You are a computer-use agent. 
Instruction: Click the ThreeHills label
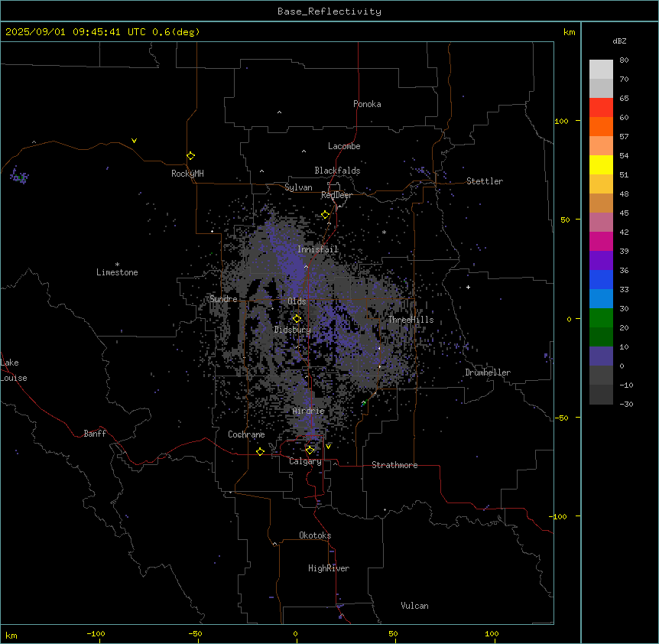coord(411,320)
